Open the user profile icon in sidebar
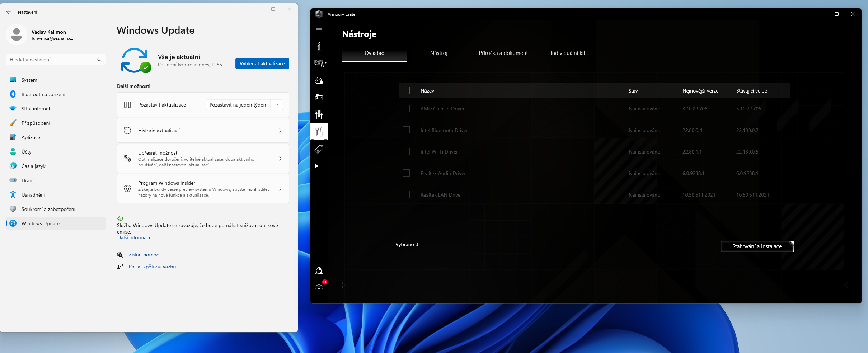The image size is (868, 353). pos(319,271)
